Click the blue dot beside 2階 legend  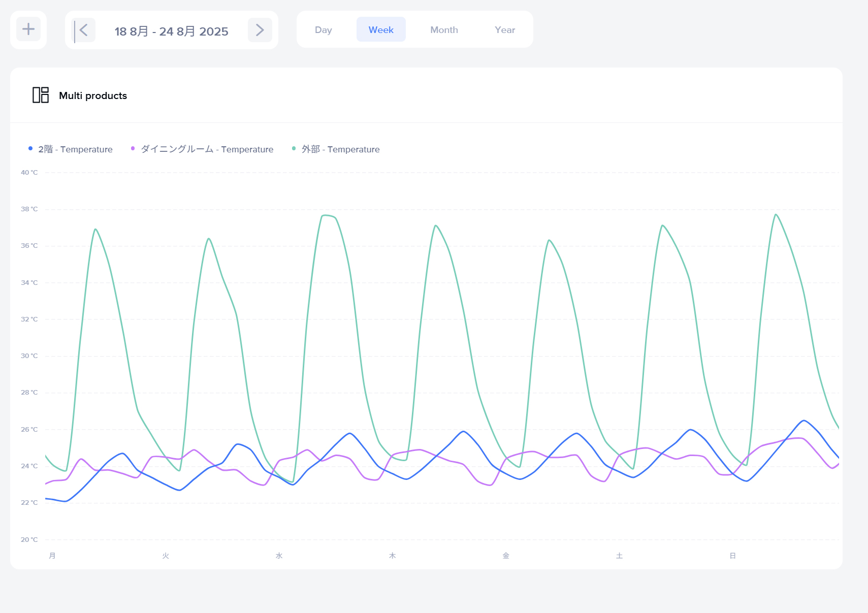click(30, 149)
